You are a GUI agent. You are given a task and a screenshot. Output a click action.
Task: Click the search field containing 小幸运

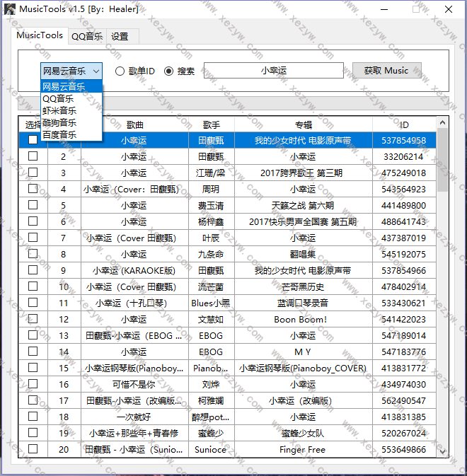tap(273, 71)
